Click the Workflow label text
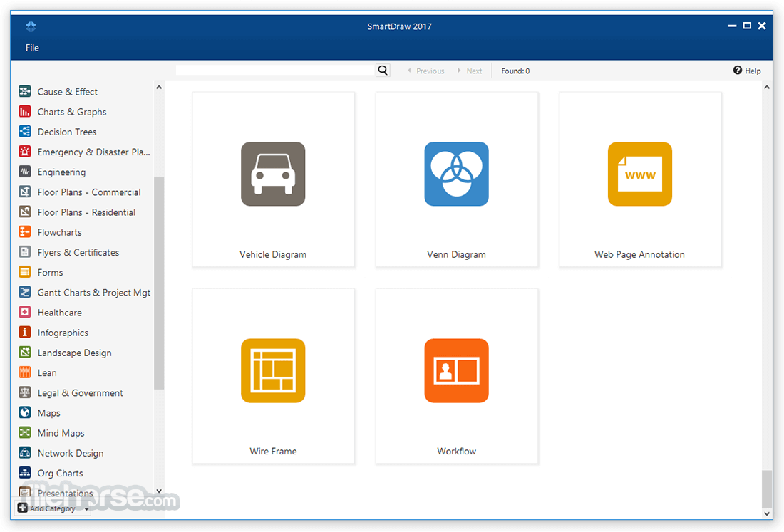Viewport: 784px width, 532px height. pyautogui.click(x=456, y=451)
